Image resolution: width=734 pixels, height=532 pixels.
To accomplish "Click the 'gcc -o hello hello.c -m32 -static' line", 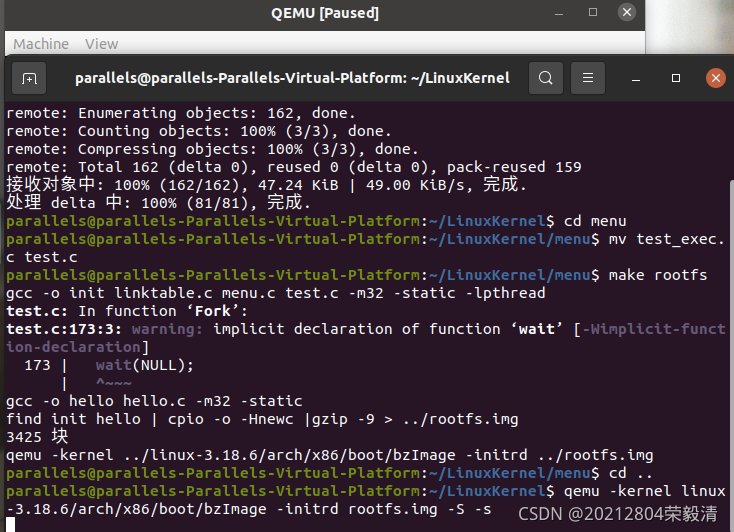I will [154, 401].
